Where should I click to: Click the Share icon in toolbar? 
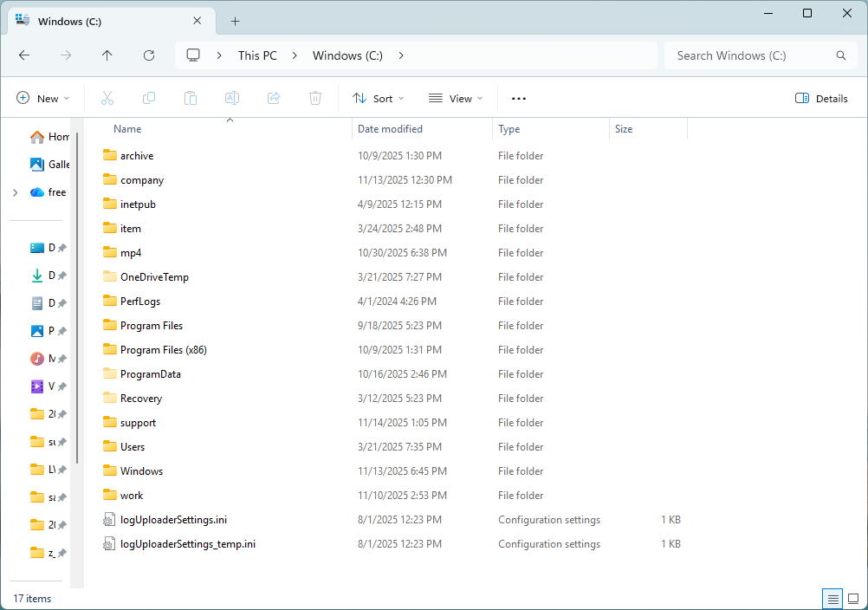click(274, 98)
